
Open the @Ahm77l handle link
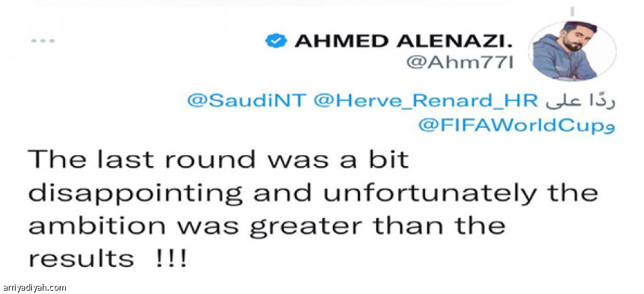pos(458,63)
